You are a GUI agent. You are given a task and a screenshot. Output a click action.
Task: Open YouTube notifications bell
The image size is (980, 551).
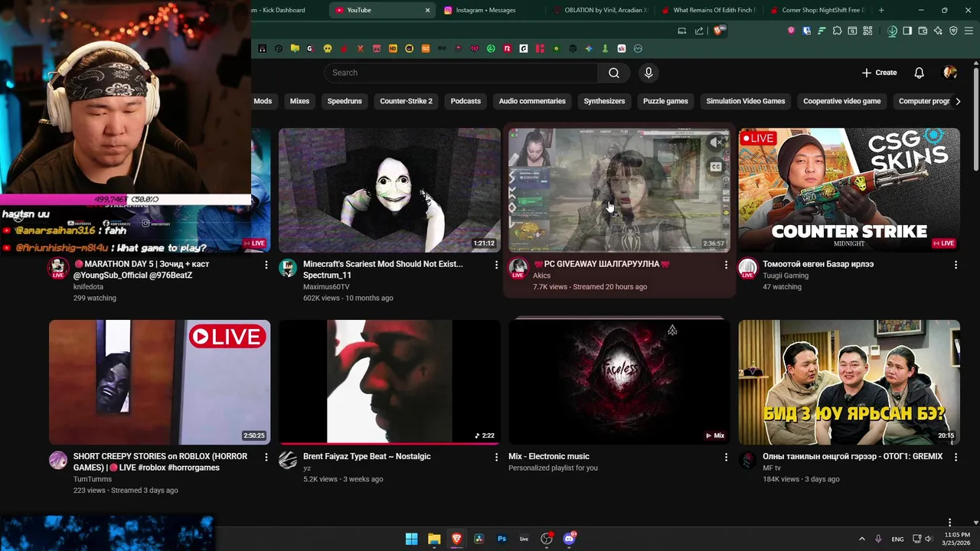click(x=919, y=73)
